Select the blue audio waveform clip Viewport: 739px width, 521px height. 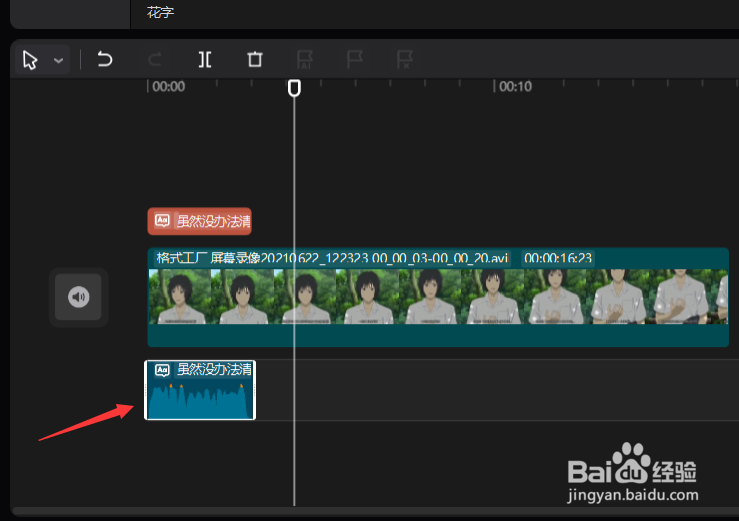click(200, 390)
